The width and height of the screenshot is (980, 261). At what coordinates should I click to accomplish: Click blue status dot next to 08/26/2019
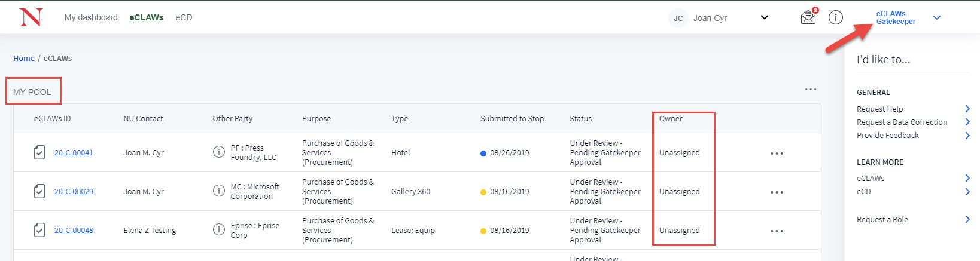pyautogui.click(x=483, y=153)
